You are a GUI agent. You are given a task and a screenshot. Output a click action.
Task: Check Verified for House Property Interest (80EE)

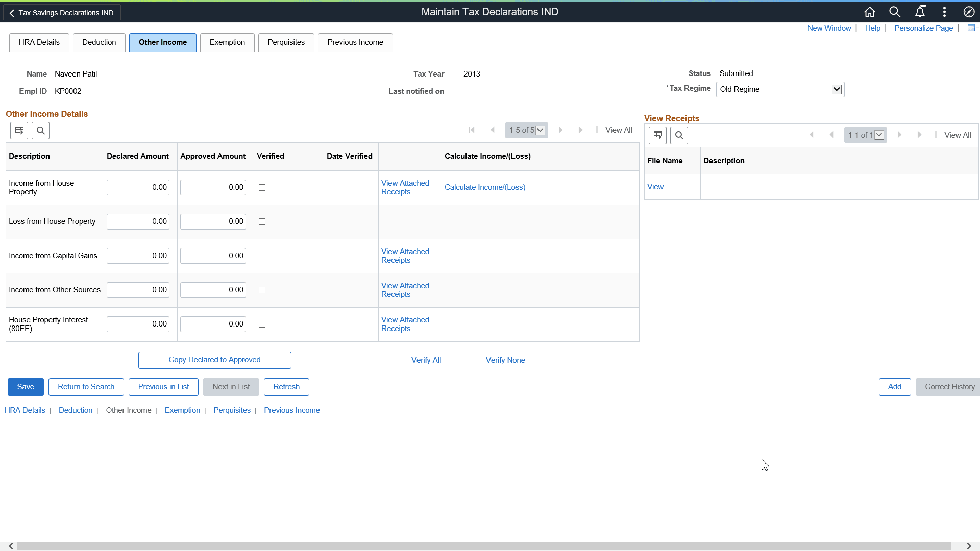click(262, 324)
